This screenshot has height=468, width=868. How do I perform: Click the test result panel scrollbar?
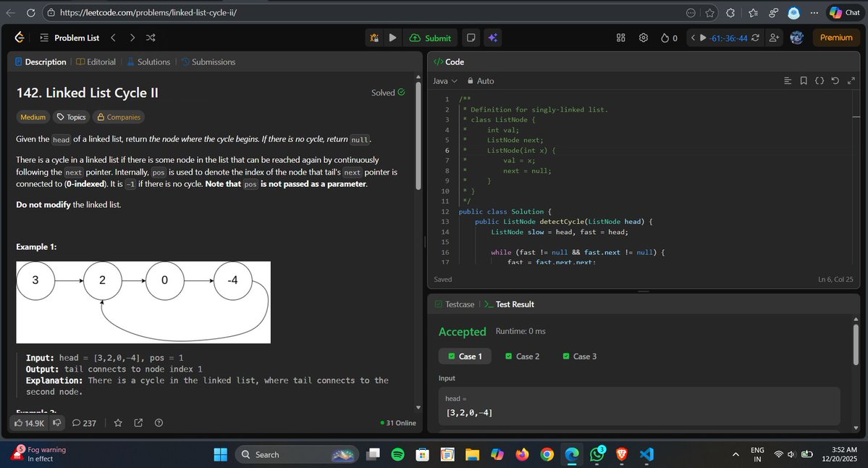(856, 343)
